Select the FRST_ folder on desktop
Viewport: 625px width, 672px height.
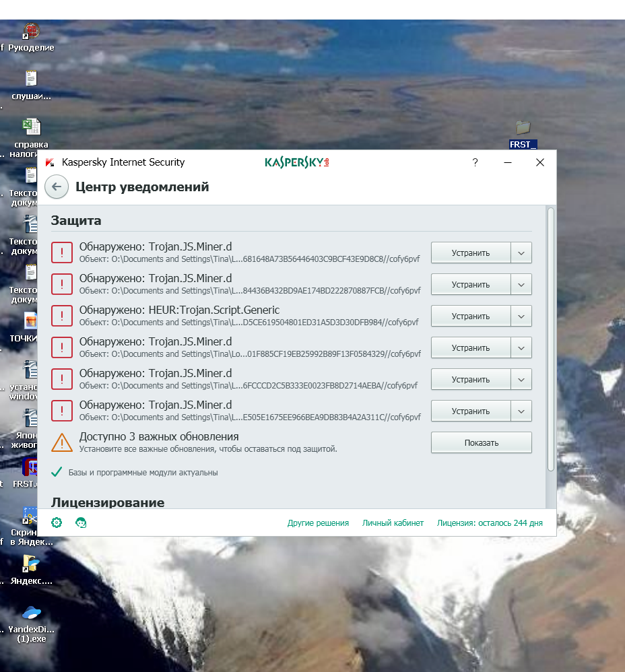pos(523,135)
